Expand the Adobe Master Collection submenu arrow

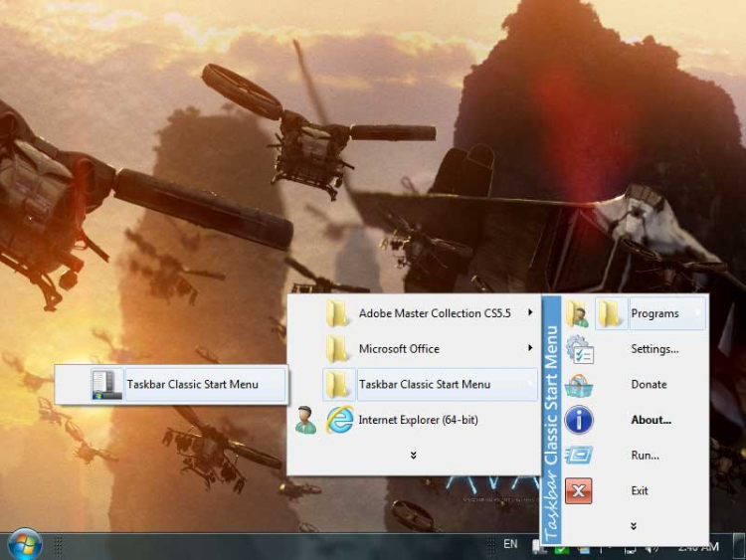[530, 312]
